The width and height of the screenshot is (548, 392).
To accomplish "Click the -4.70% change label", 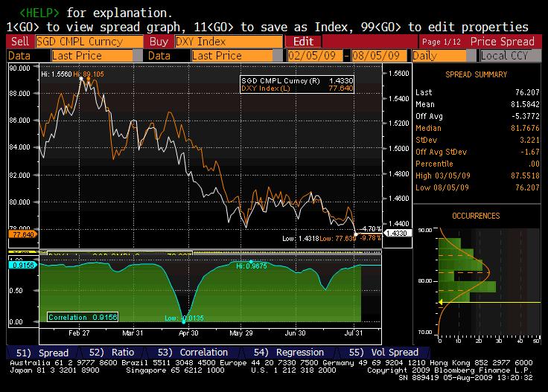I will click(371, 229).
